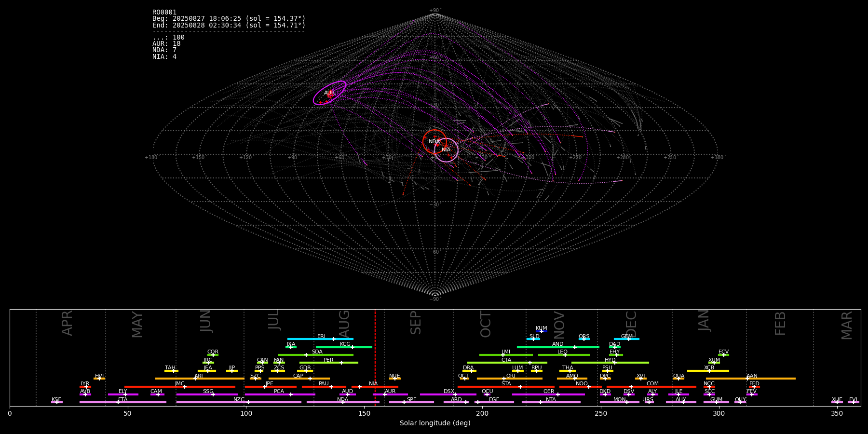Click the red NDA radiant circle on sky map
Image resolution: width=868 pixels, height=434 pixels.
[x=434, y=142]
